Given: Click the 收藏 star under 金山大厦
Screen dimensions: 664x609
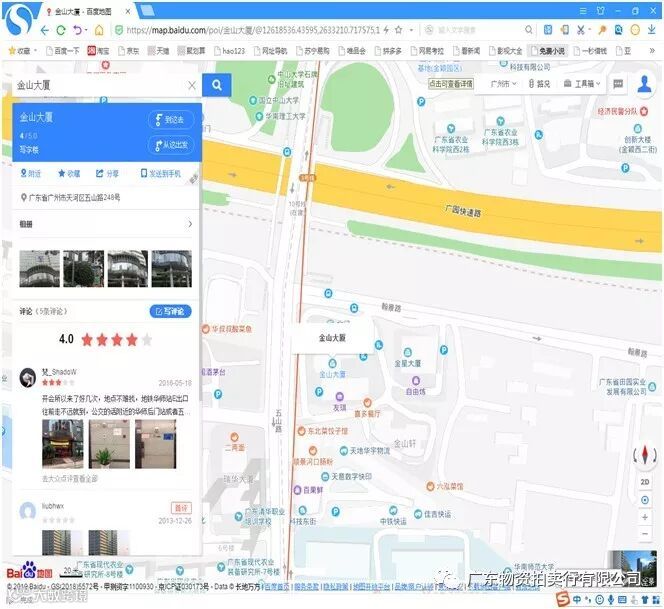Looking at the screenshot, I should click(69, 173).
